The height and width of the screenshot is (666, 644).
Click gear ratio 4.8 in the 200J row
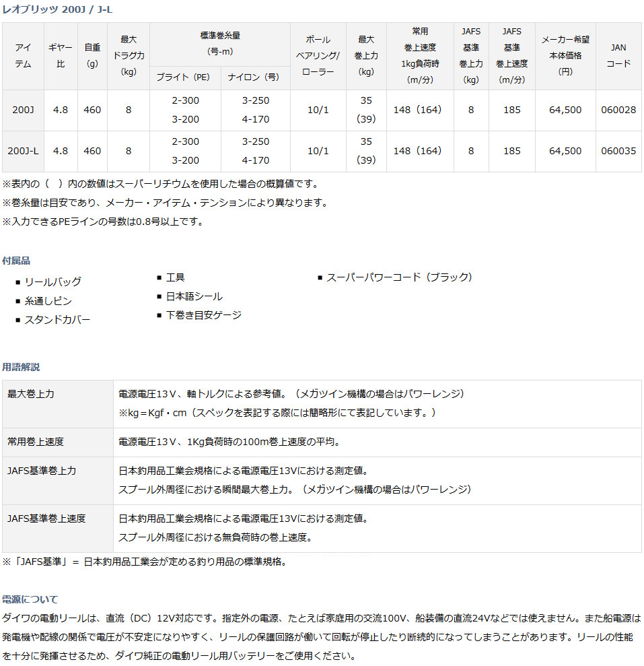pos(61,110)
